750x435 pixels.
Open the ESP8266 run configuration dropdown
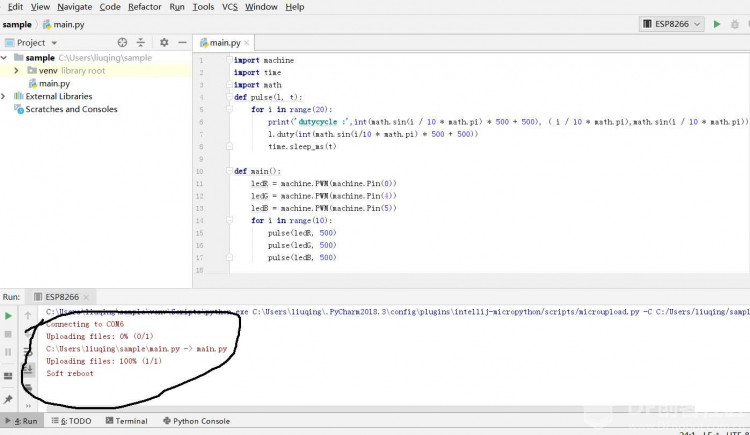672,24
